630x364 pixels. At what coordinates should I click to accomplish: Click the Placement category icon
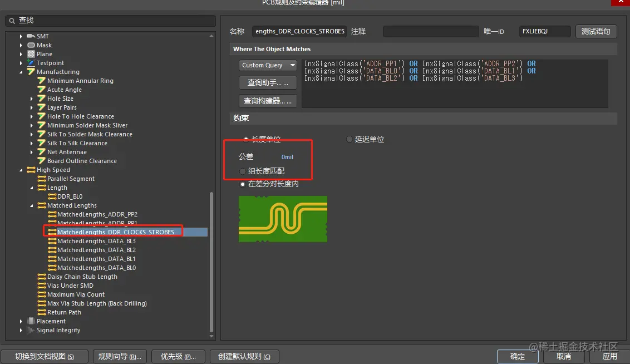click(x=31, y=321)
